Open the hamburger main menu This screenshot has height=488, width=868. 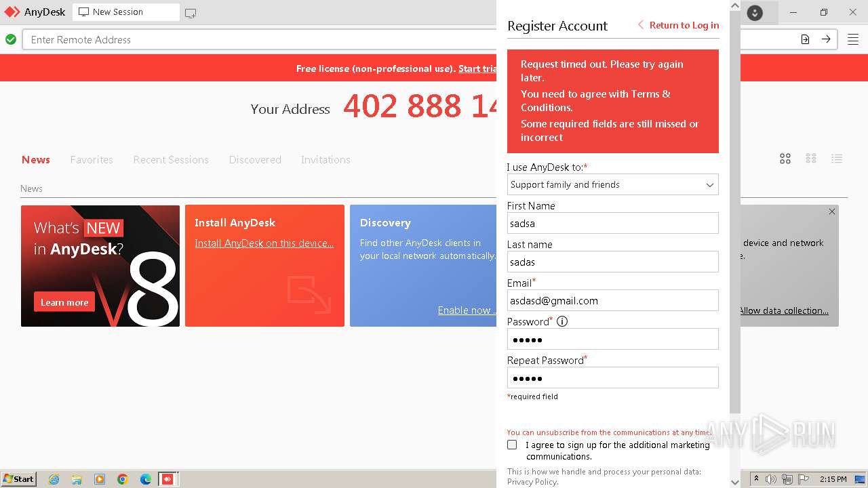[853, 39]
